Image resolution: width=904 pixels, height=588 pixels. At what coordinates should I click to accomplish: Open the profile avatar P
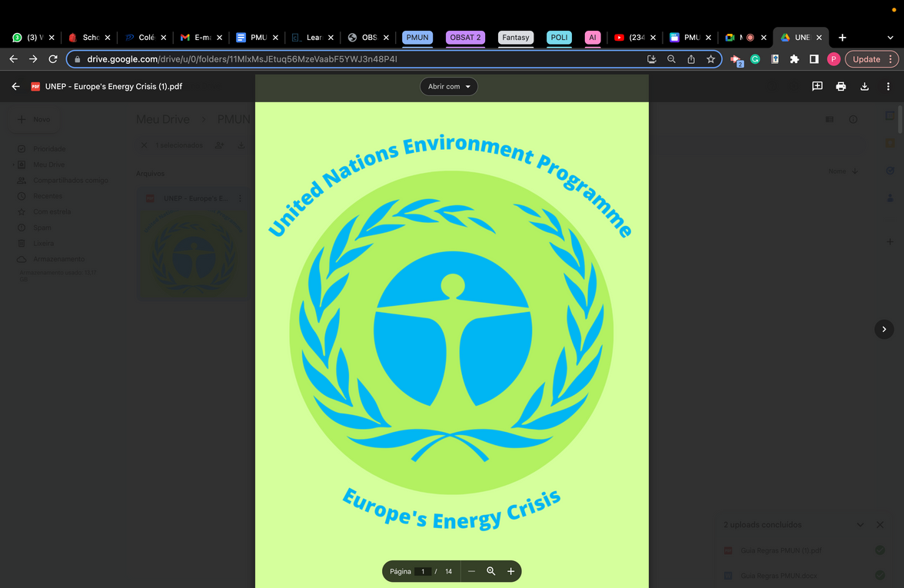pyautogui.click(x=833, y=58)
